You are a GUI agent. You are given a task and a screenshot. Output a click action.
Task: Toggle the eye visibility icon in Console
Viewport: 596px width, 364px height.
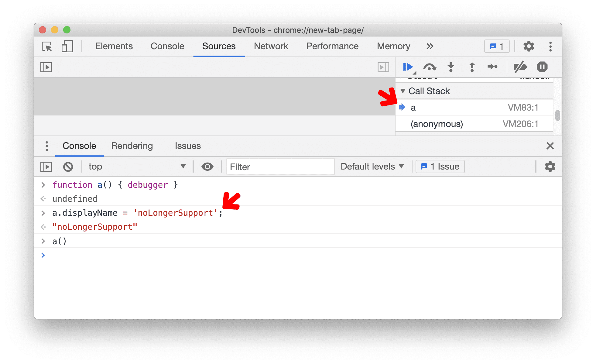click(x=207, y=167)
